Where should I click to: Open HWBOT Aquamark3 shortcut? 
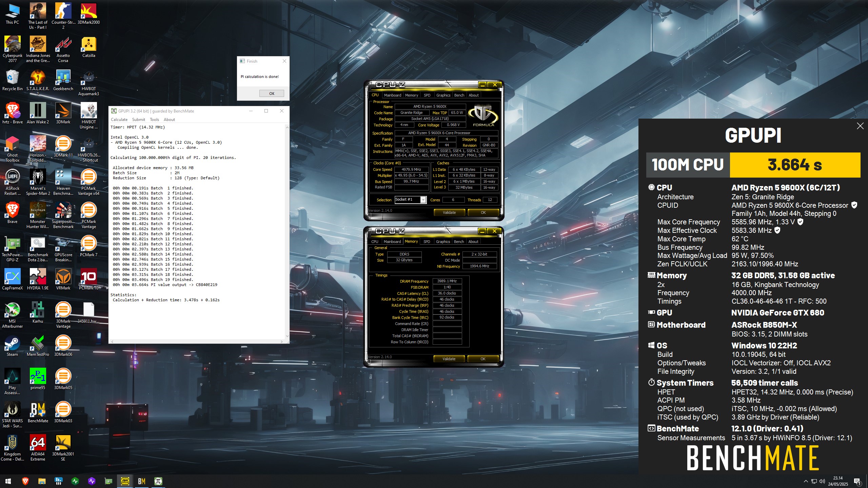coord(88,82)
